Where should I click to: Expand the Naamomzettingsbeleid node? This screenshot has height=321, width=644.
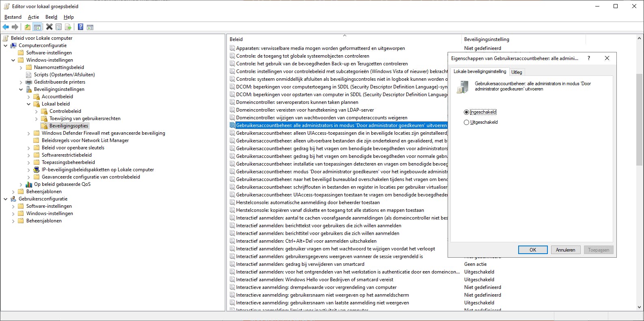[21, 67]
